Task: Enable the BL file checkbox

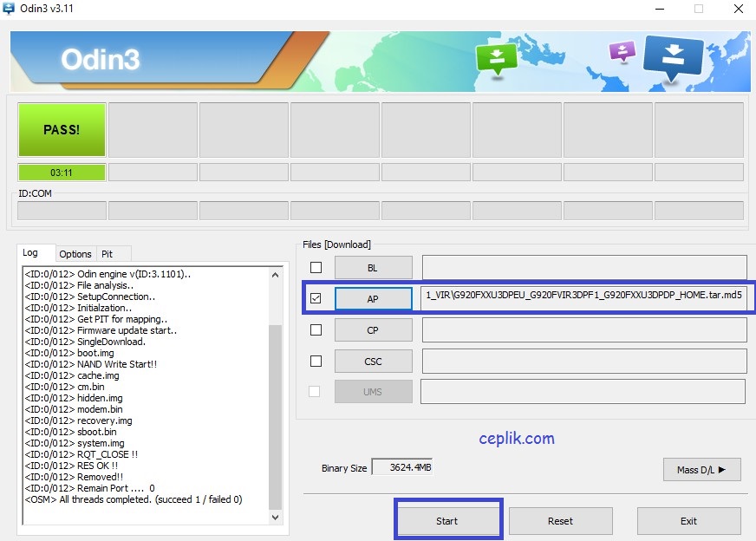Action: point(316,268)
